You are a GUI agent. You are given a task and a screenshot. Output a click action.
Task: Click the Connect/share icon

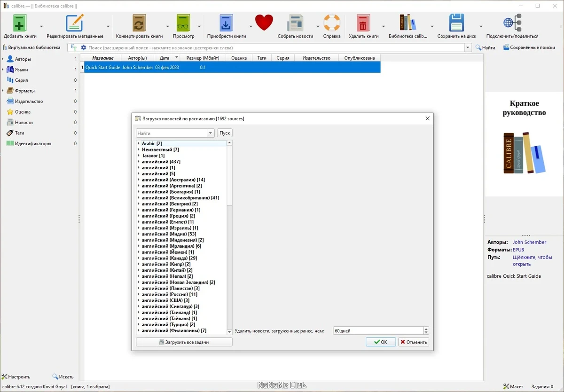point(512,23)
